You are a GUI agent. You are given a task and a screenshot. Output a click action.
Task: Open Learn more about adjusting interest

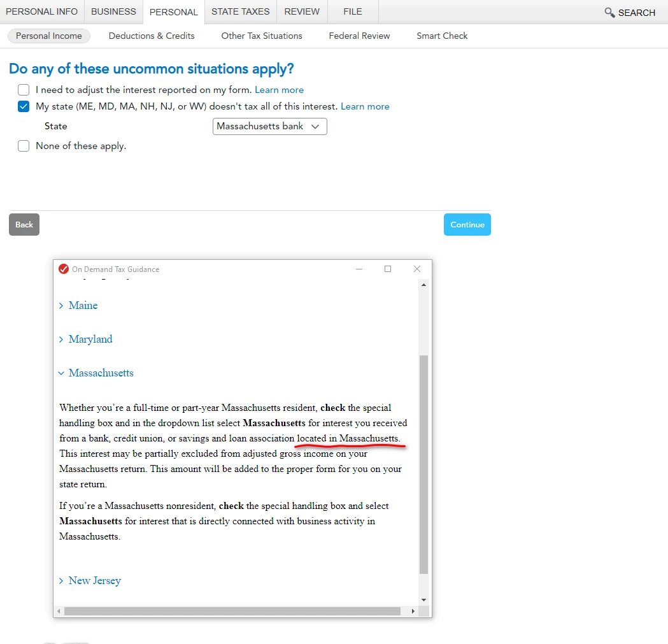tap(279, 90)
